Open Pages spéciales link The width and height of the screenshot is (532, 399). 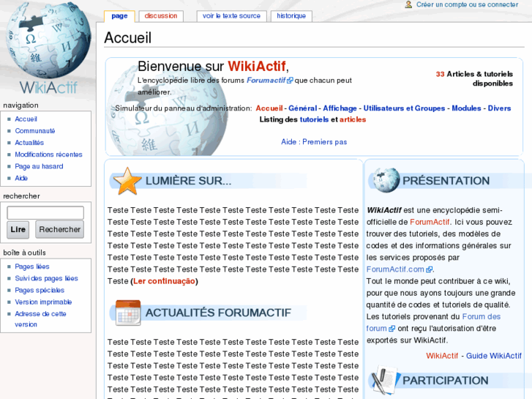click(x=40, y=291)
